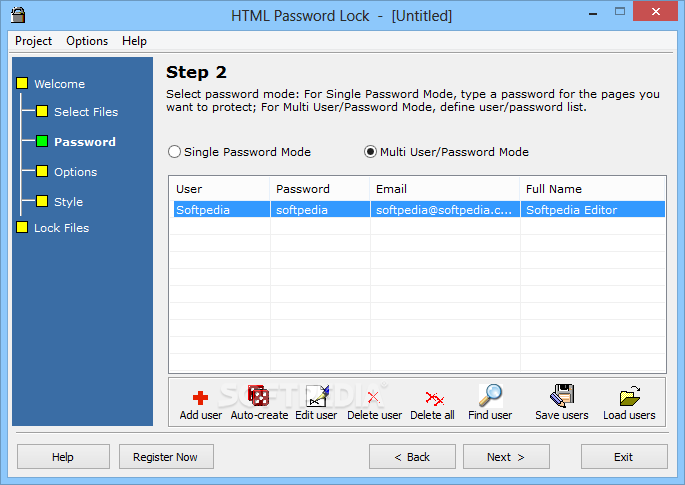The width and height of the screenshot is (685, 485).
Task: Select the Softpedia user row
Action: click(x=419, y=210)
